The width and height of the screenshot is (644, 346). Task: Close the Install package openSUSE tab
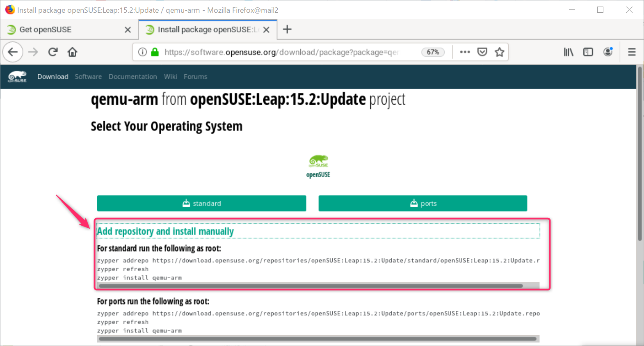[x=266, y=30]
